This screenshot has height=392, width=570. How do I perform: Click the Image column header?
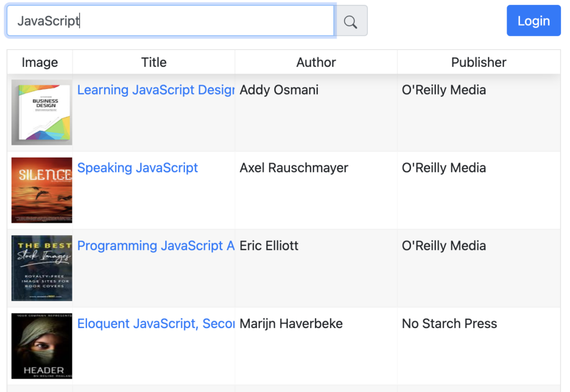(x=40, y=62)
